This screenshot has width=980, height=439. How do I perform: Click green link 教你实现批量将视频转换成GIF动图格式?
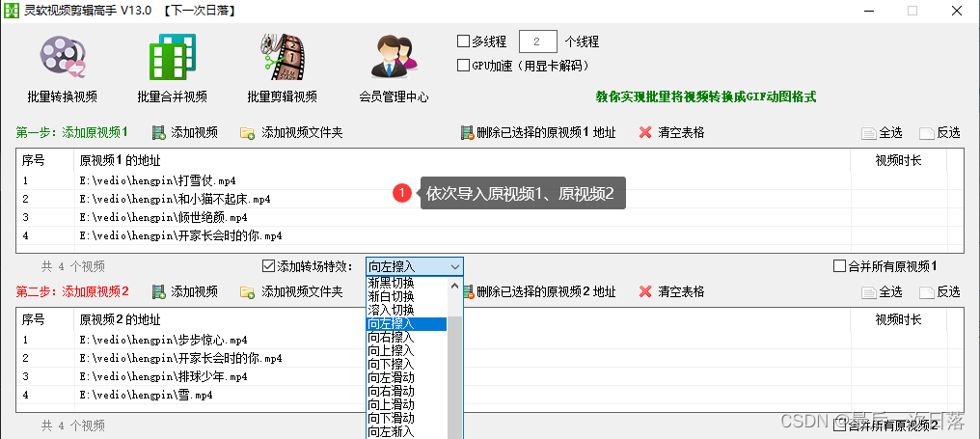[706, 96]
